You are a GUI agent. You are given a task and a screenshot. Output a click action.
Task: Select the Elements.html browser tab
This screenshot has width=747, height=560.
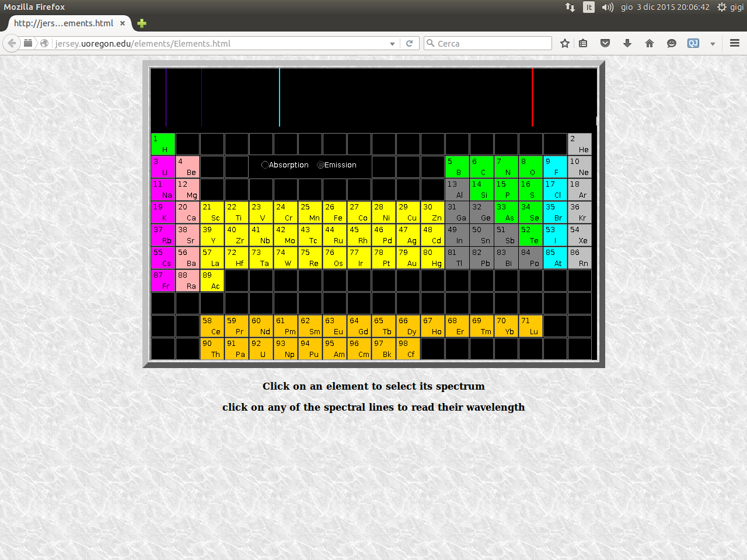point(69,23)
